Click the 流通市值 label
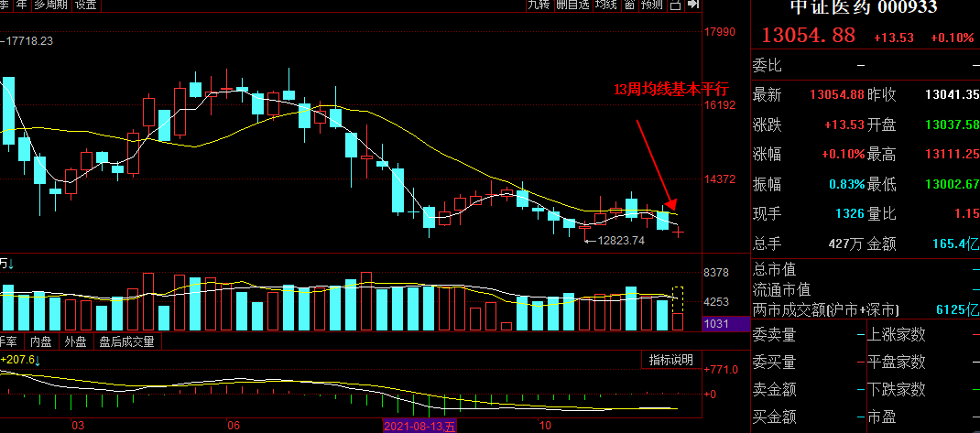 click(x=781, y=290)
